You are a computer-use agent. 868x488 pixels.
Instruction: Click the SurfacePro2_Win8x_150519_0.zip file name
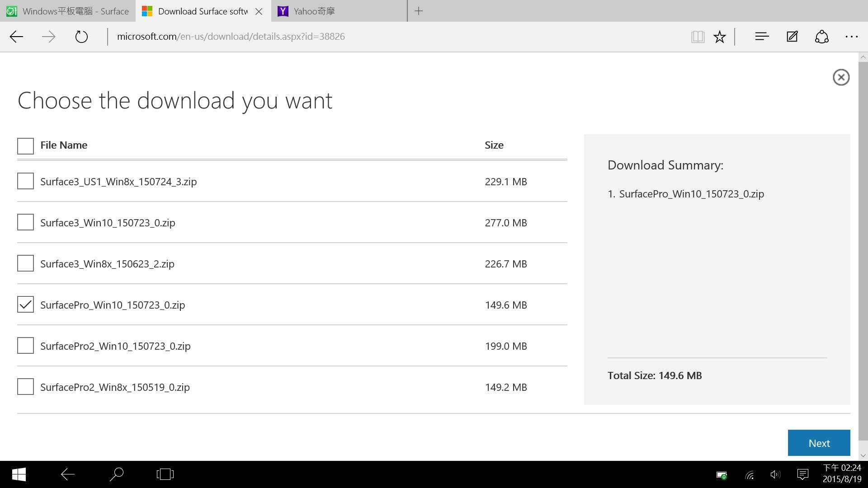(115, 387)
